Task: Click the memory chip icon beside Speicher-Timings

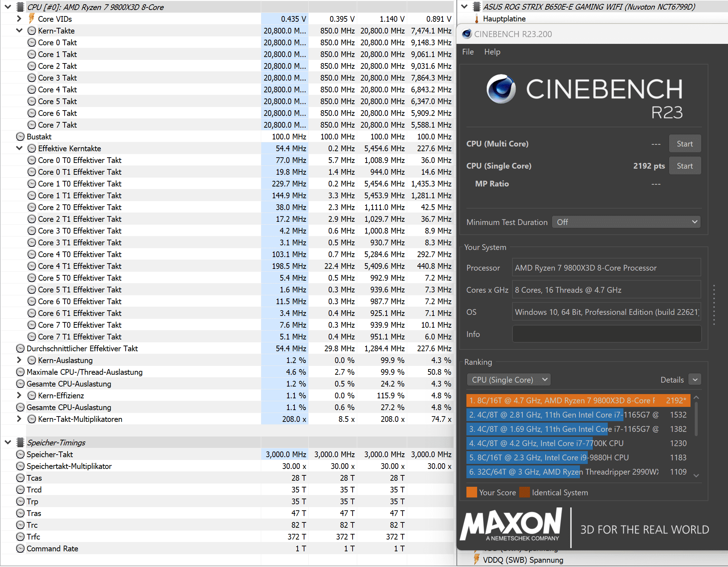Action: (x=21, y=443)
